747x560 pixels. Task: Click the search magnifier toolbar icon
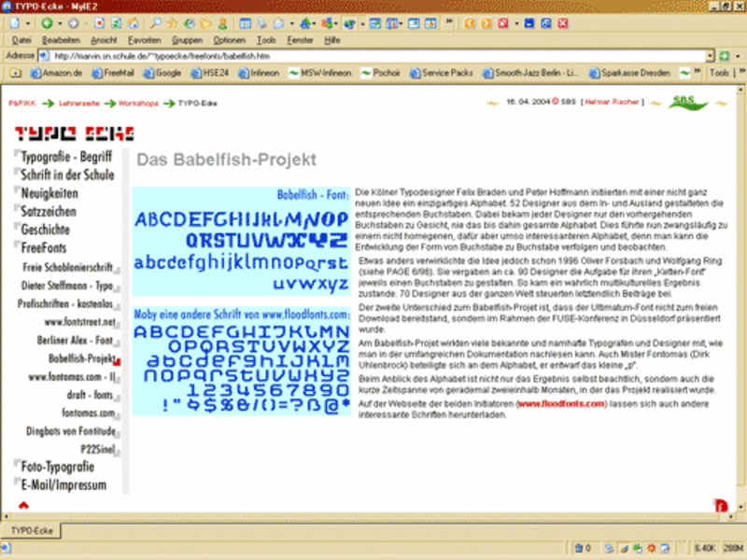tap(156, 21)
